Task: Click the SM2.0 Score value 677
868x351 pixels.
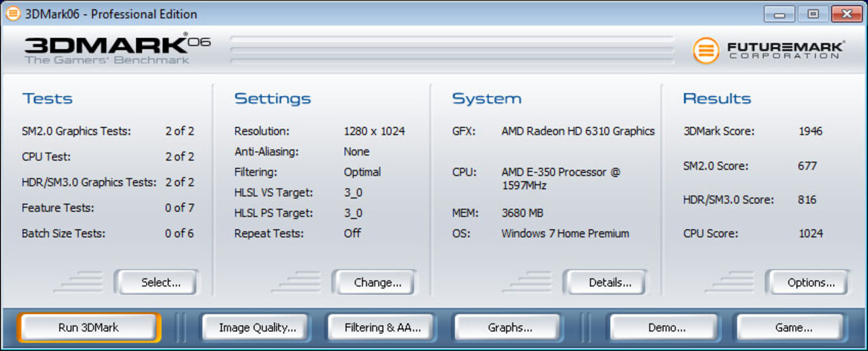Action: click(807, 166)
